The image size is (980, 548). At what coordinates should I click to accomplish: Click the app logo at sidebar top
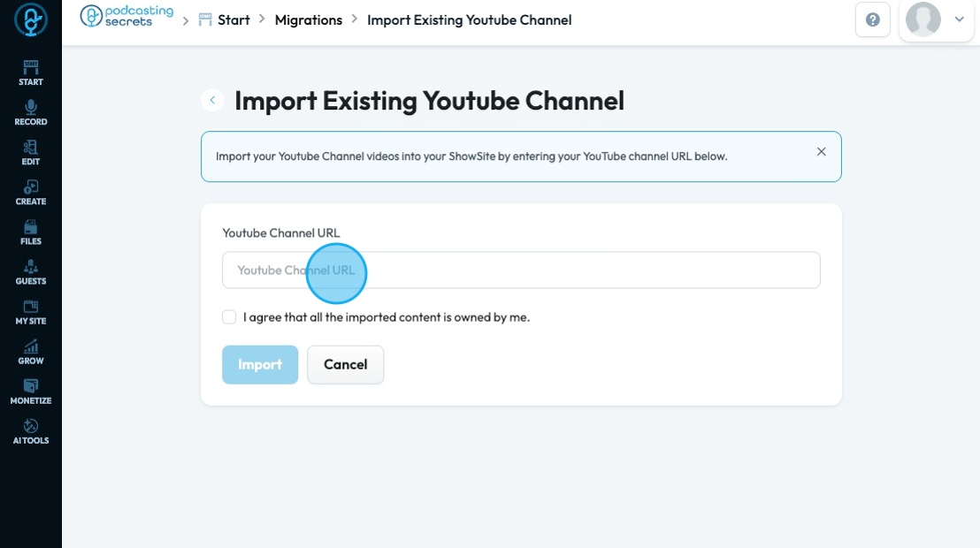pos(31,20)
